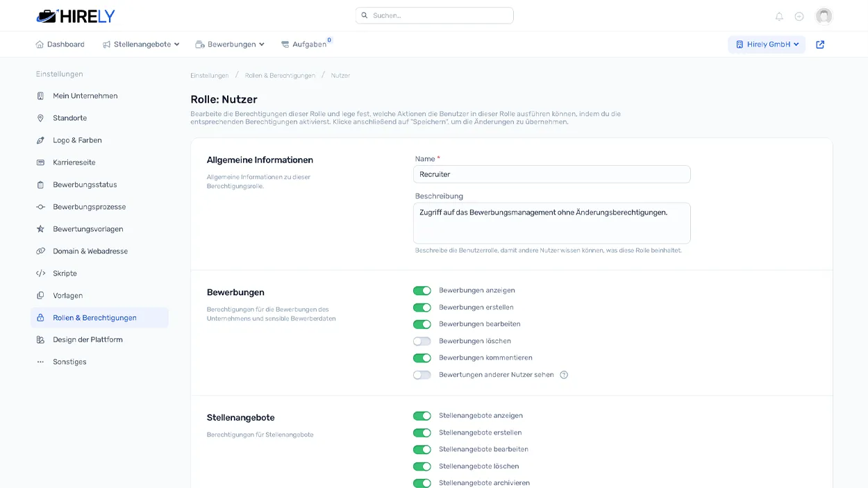
Task: Click the Skripte code icon
Action: 42,273
